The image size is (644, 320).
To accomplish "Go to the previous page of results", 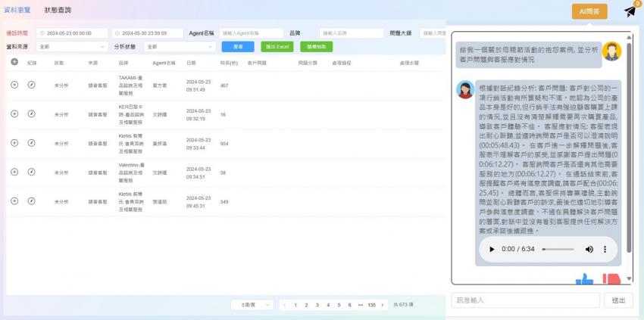I will point(285,305).
